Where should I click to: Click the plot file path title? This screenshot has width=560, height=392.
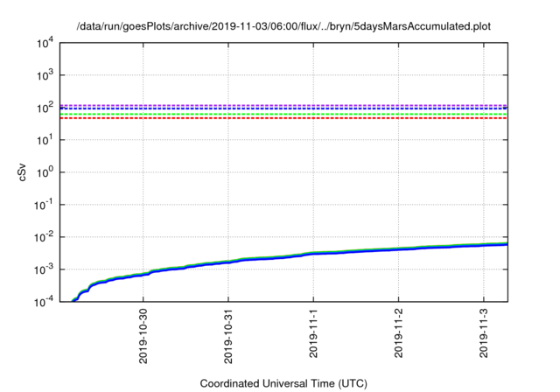[283, 26]
